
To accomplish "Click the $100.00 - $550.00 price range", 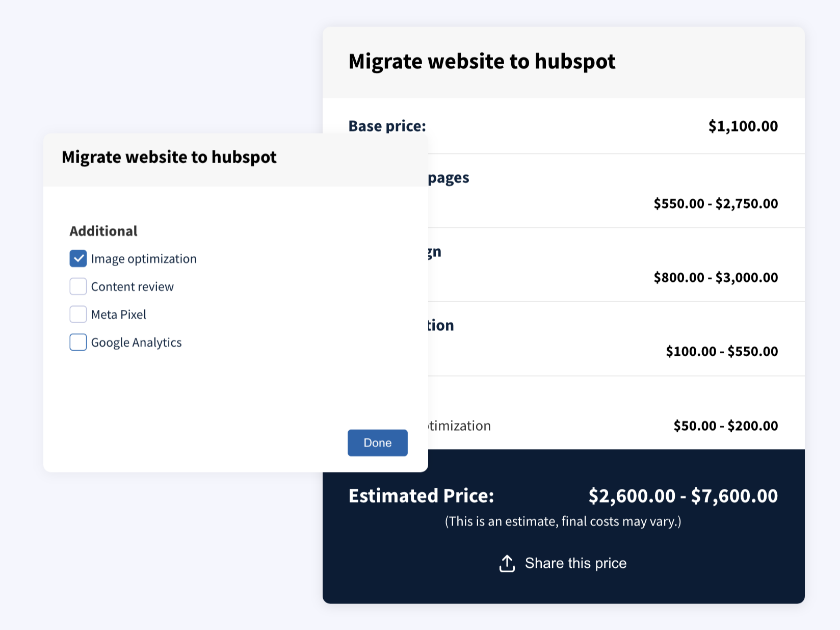I will [x=722, y=352].
